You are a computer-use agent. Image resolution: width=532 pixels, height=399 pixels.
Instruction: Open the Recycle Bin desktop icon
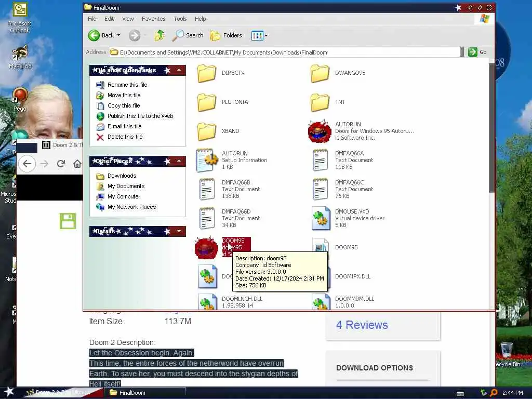(x=507, y=354)
